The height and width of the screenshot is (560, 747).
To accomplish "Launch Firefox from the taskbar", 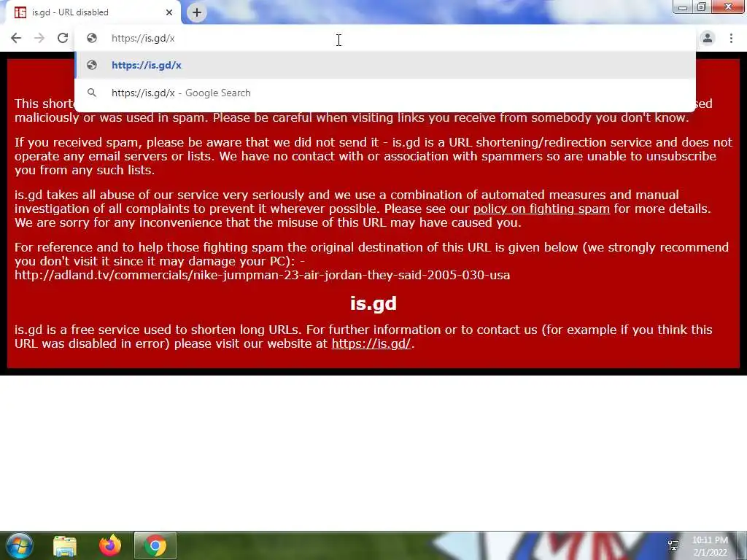I will (x=110, y=545).
